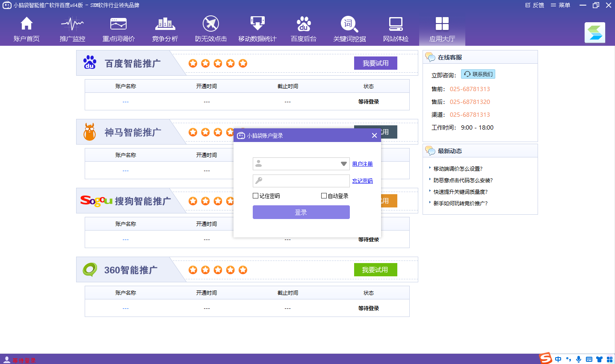The width and height of the screenshot is (615, 364).
Task: Expand the username dropdown arrow
Action: coord(343,164)
